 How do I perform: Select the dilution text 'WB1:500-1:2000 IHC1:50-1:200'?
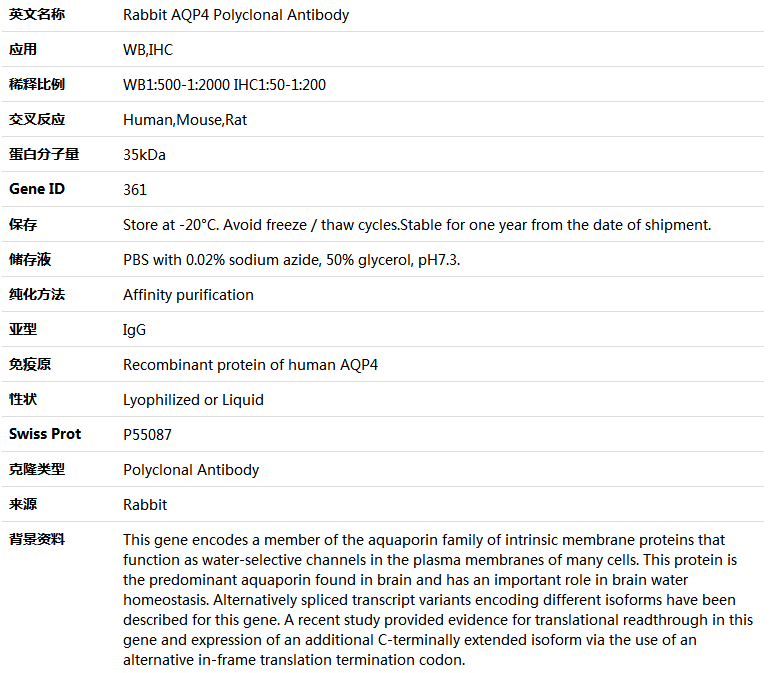tap(224, 85)
